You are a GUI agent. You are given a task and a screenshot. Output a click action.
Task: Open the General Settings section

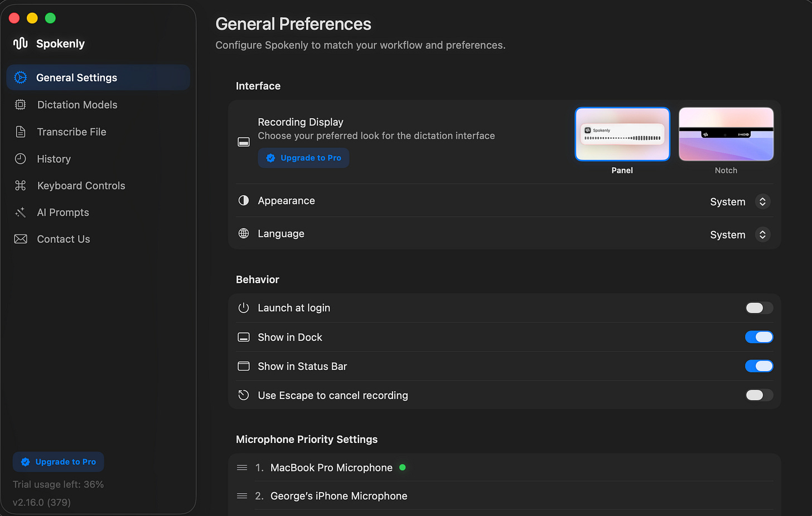coord(98,77)
